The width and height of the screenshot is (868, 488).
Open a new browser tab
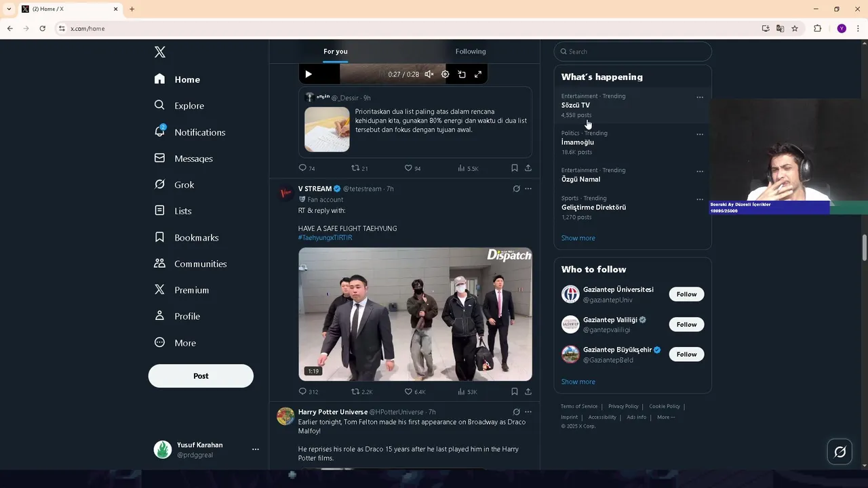pos(132,9)
